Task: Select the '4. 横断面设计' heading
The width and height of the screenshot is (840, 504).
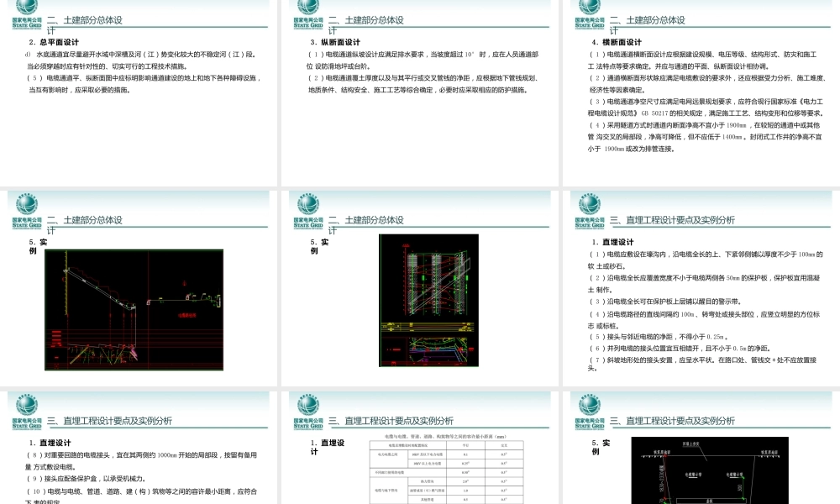Action: [x=617, y=42]
